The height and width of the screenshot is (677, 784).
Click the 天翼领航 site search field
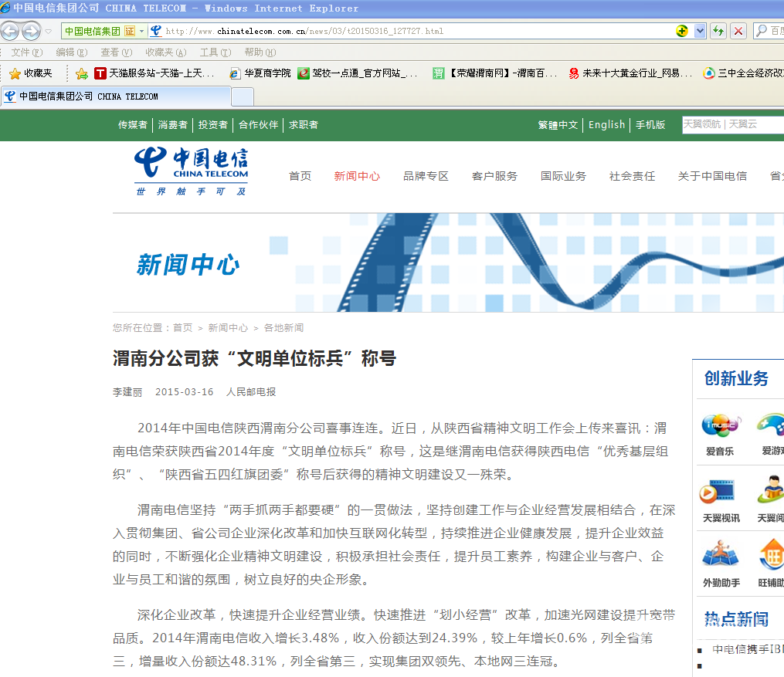[733, 124]
